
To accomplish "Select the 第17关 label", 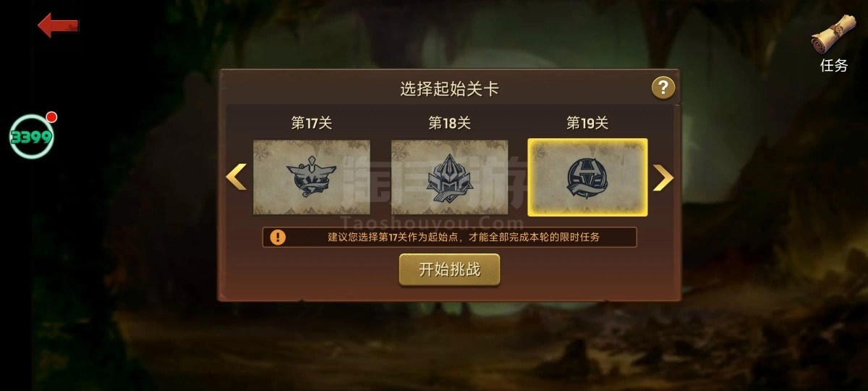I will [x=312, y=123].
